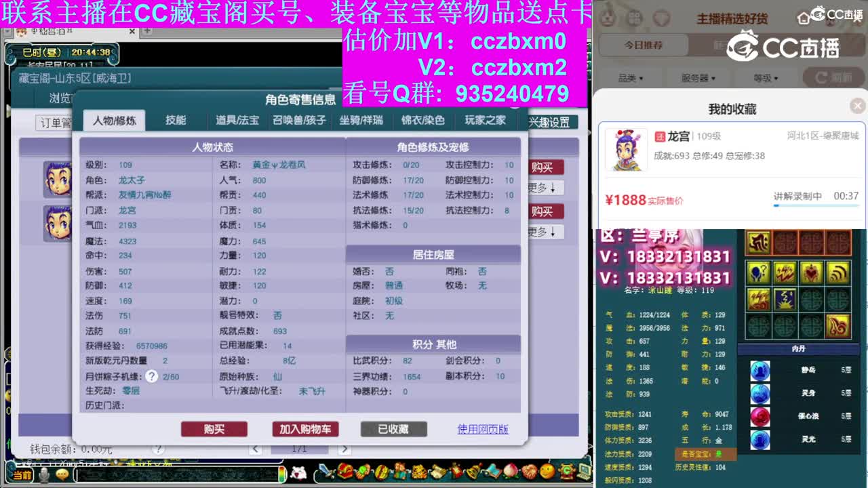This screenshot has width=868, height=488.
Task: Open 使用网页版 link
Action: click(483, 429)
